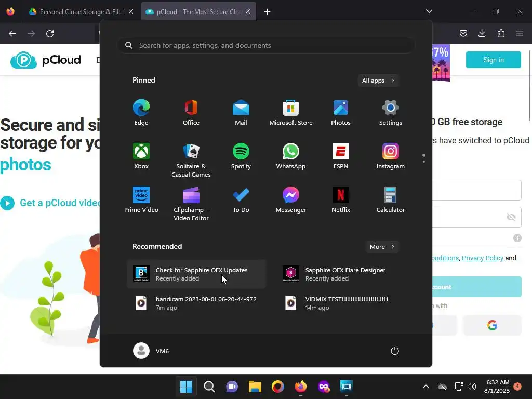The image size is (532, 399).
Task: Open the Chat taskbar icon
Action: click(x=232, y=387)
